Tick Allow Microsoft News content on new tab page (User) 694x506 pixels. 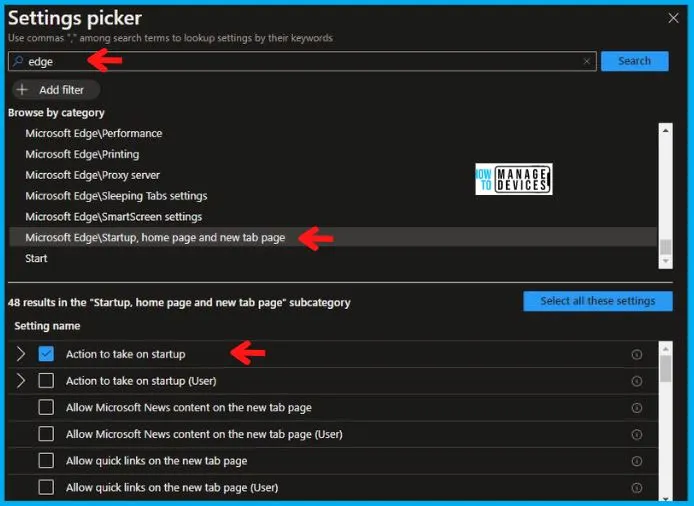coord(46,434)
